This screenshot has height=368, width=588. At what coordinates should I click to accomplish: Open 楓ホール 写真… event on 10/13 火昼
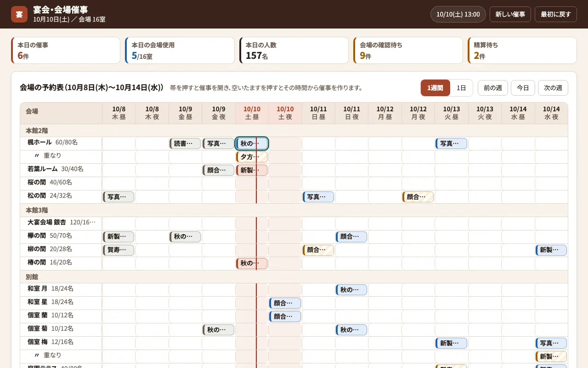(x=451, y=144)
